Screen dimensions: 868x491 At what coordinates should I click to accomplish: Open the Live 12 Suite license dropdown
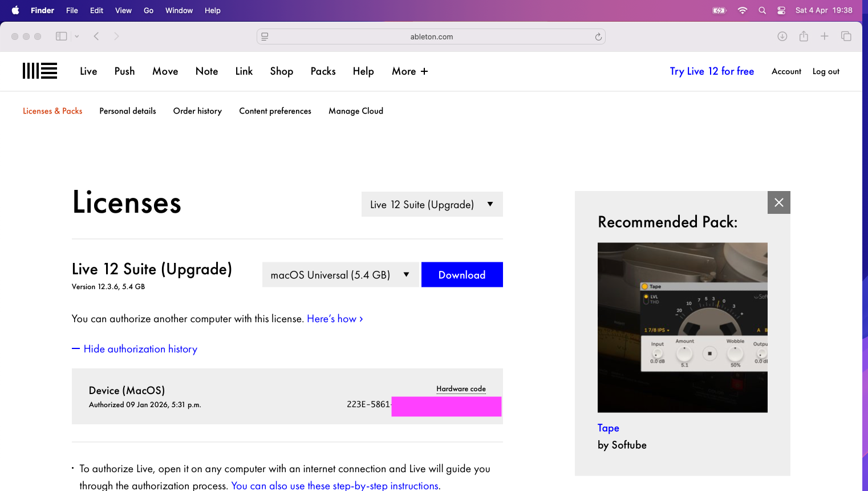click(432, 205)
